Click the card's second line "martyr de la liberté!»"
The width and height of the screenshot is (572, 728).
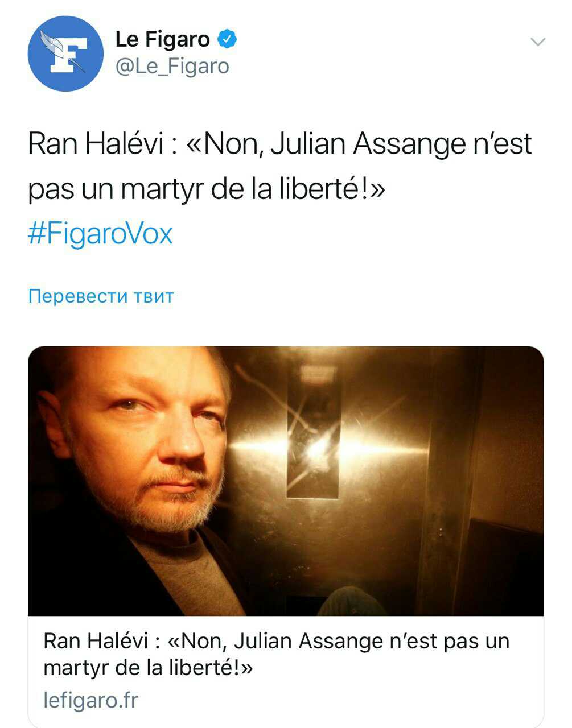point(148,668)
